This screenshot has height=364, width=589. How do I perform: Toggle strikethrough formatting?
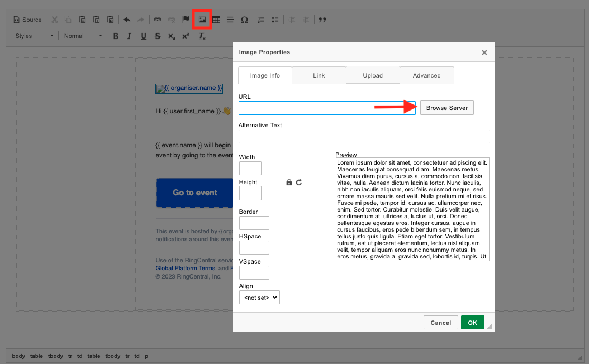tap(158, 36)
